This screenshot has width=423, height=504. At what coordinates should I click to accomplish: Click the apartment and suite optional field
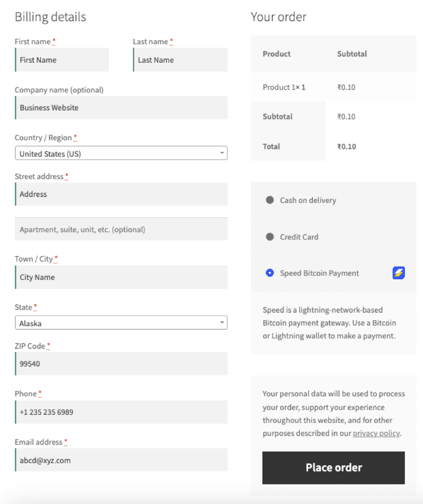pyautogui.click(x=121, y=229)
